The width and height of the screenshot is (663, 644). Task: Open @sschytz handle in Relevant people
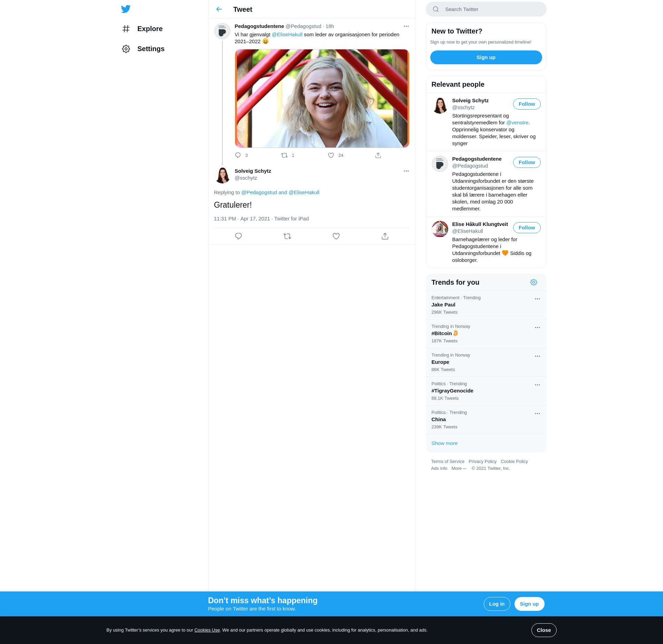click(463, 107)
